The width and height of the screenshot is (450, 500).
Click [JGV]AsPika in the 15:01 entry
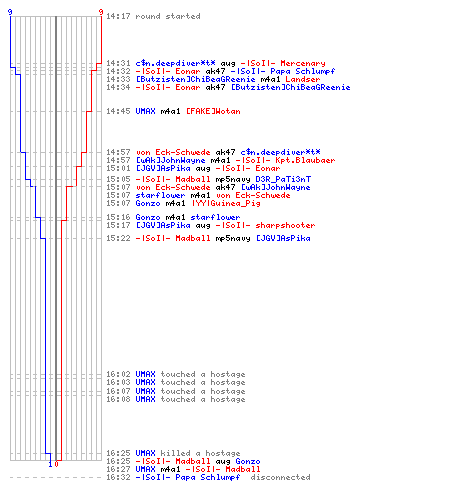click(x=163, y=168)
